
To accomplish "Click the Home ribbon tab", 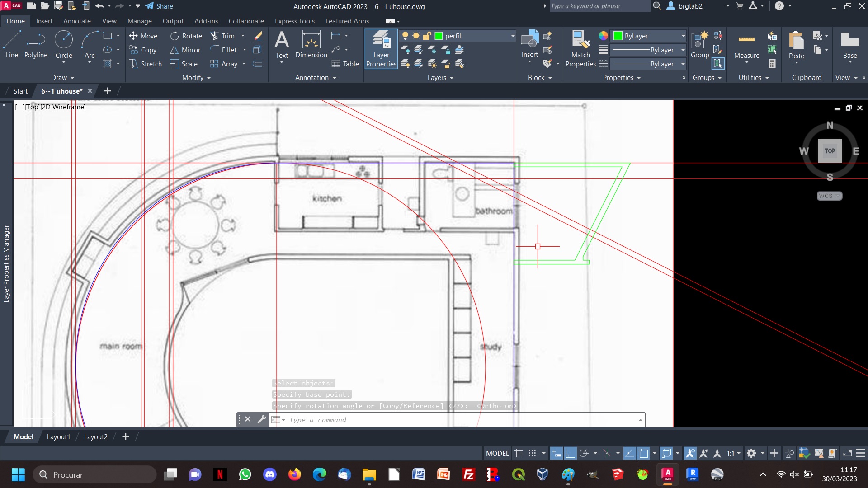I will (x=15, y=20).
